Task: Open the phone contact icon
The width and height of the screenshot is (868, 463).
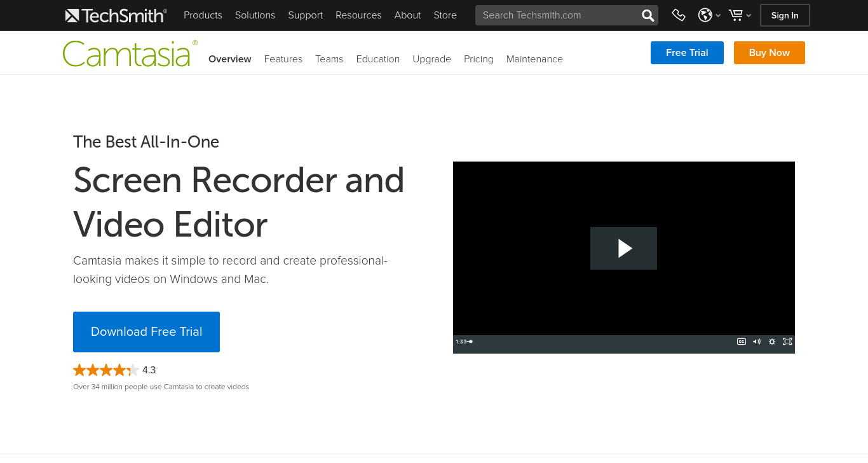Action: tap(679, 15)
